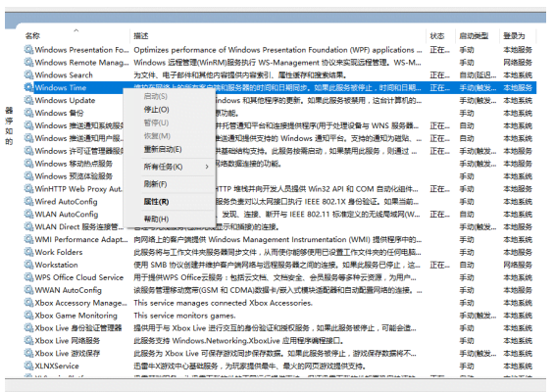Viewport: 554px width, 392px height.
Task: Click the sort arrow above 名称 column
Action: (x=76, y=30)
